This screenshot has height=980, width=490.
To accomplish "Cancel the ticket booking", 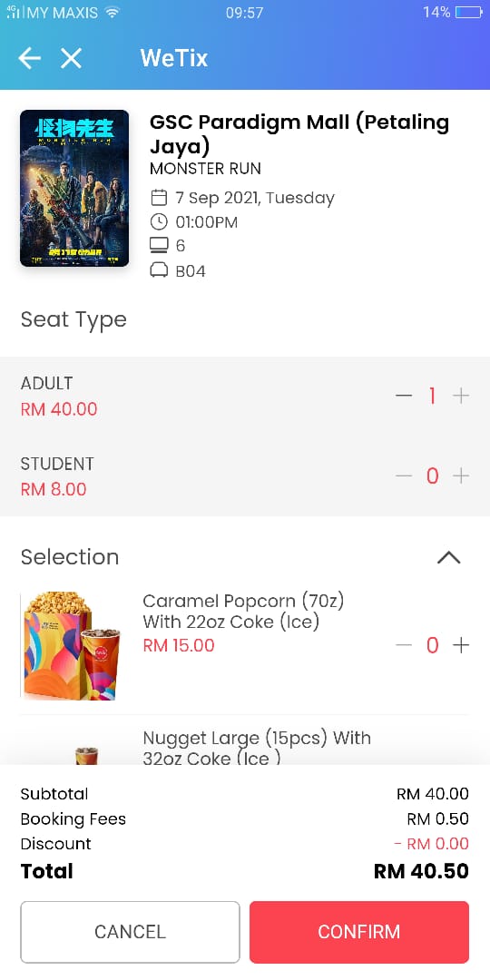I will pyautogui.click(x=130, y=932).
